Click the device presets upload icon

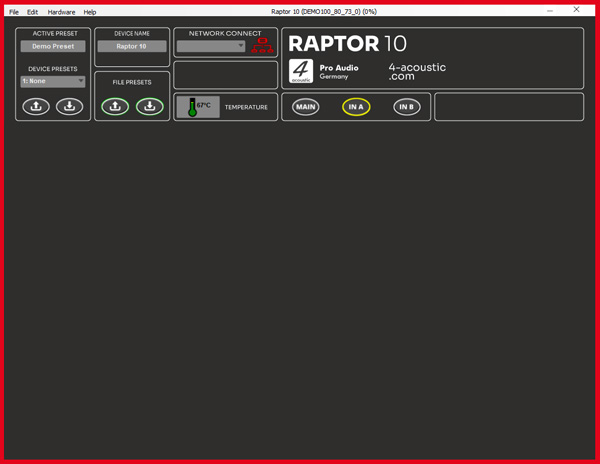[x=36, y=106]
